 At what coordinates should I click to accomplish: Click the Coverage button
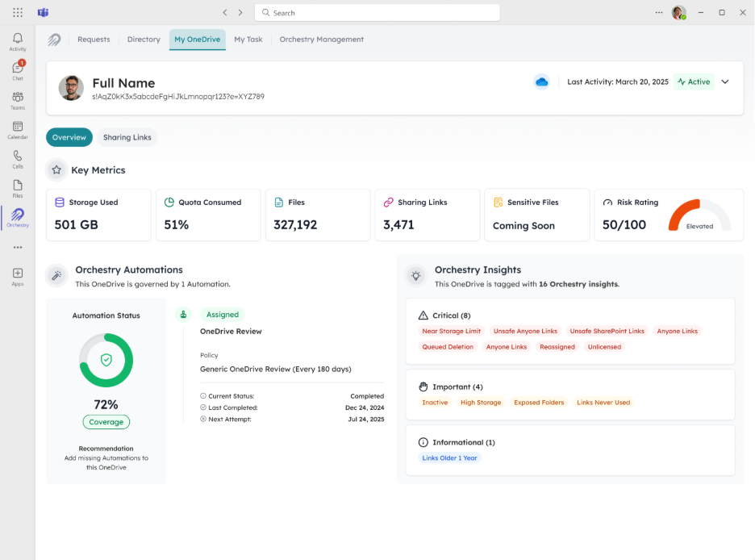pos(106,422)
